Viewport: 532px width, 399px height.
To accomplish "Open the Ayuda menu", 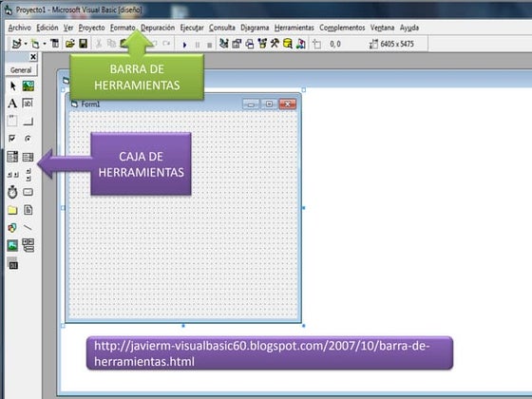I will pos(409,28).
